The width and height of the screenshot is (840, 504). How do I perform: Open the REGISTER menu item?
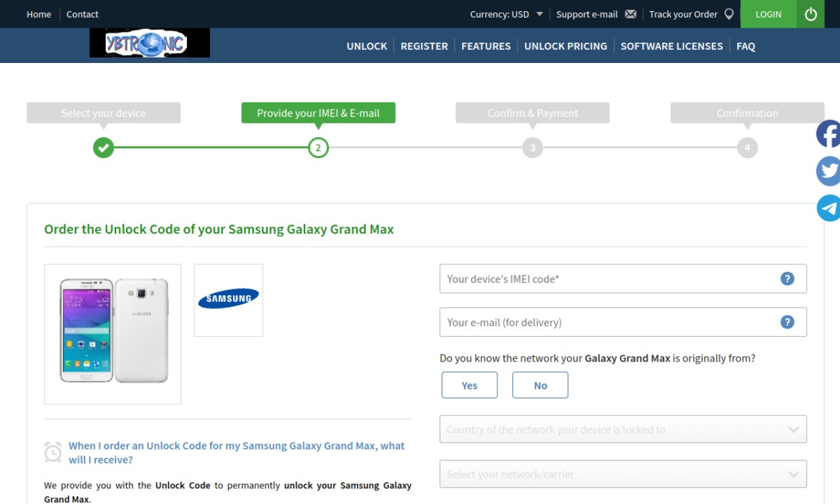pyautogui.click(x=425, y=46)
